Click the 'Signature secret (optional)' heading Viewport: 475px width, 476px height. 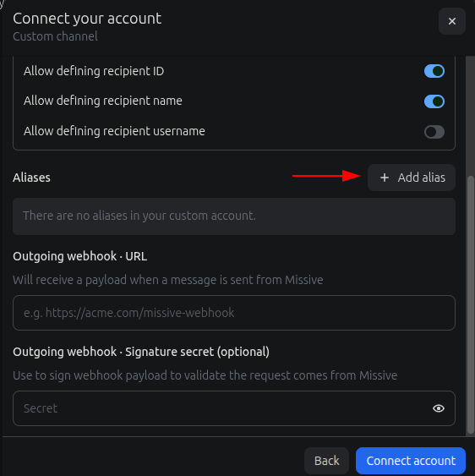tap(197, 353)
